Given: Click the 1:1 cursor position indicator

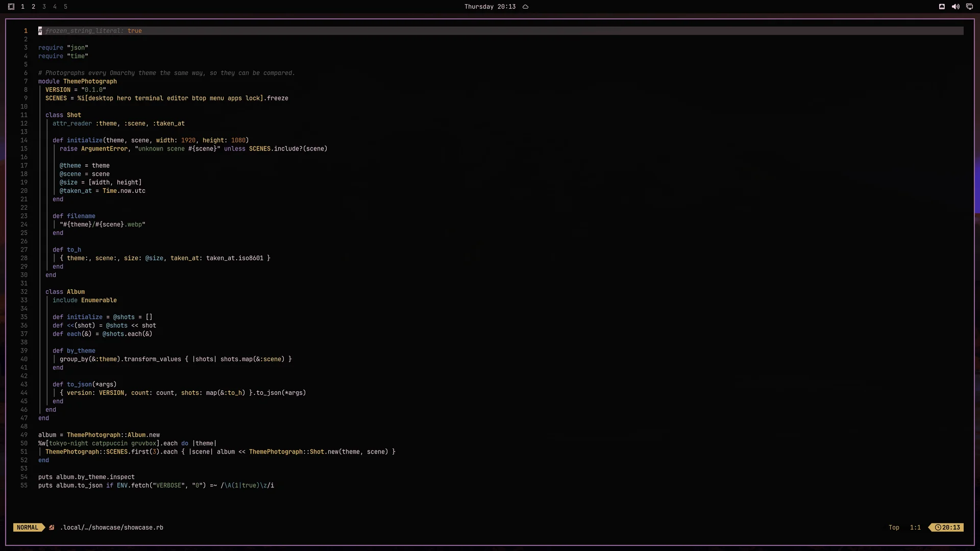Looking at the screenshot, I should pos(915,528).
